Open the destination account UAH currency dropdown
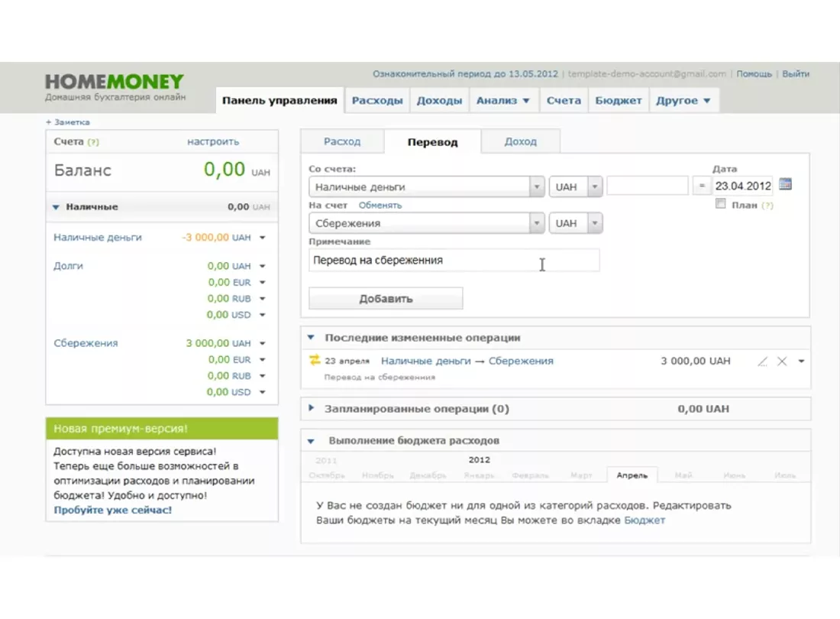 pos(595,223)
